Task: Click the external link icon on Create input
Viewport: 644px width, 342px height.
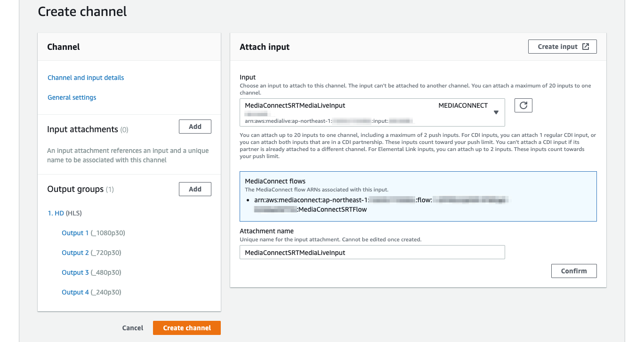Action: pos(585,46)
